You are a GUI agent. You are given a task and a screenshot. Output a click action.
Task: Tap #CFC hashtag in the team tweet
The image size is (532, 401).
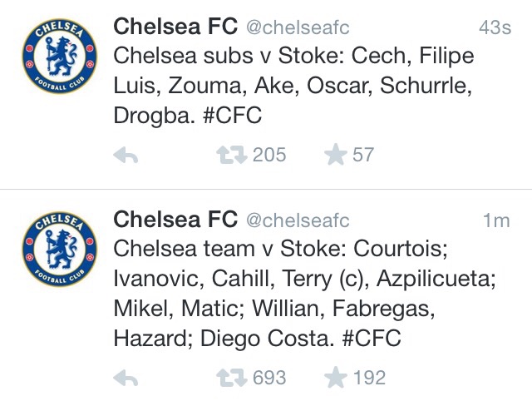coord(372,338)
